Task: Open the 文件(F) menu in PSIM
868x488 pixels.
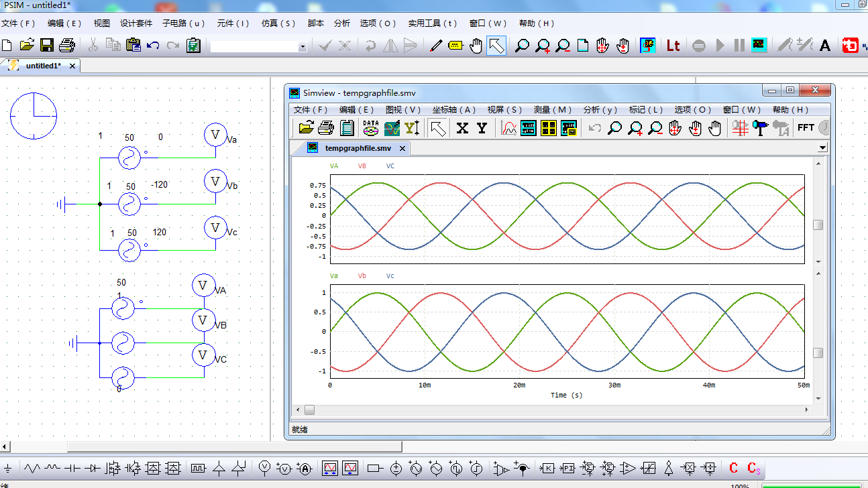Action: coord(18,23)
